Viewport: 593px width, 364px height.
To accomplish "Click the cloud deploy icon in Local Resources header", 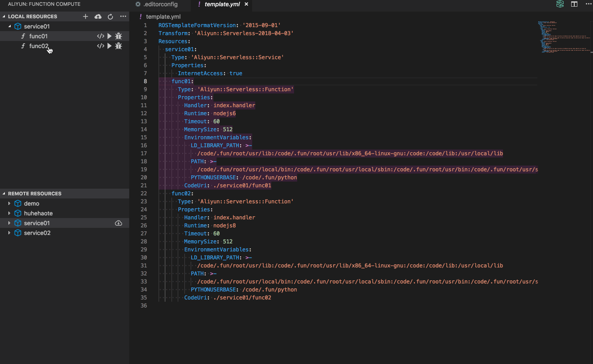I will [98, 16].
